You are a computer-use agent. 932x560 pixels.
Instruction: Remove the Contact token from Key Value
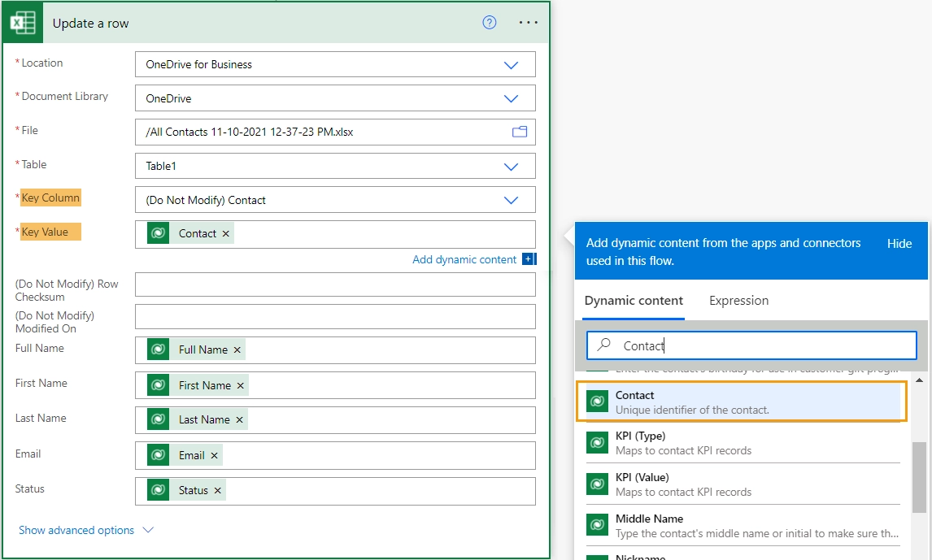coord(226,234)
